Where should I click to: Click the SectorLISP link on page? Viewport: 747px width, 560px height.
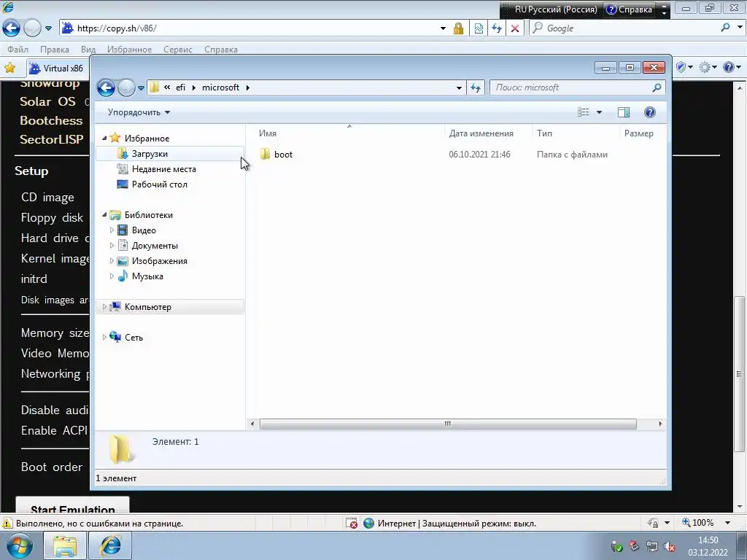[x=52, y=139]
